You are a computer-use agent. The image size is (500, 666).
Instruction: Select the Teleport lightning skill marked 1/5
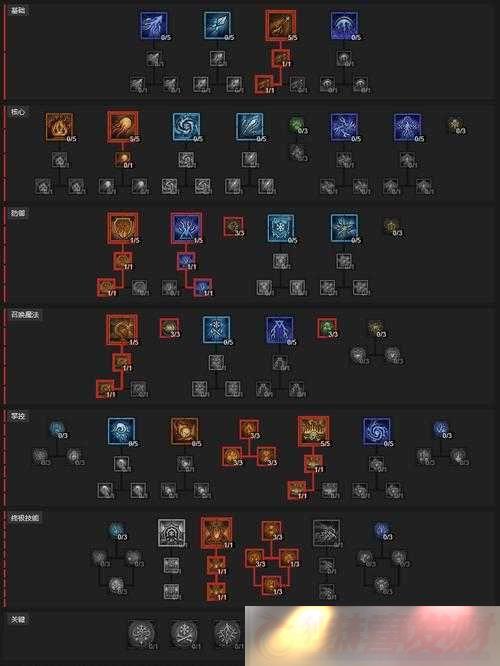tap(186, 228)
